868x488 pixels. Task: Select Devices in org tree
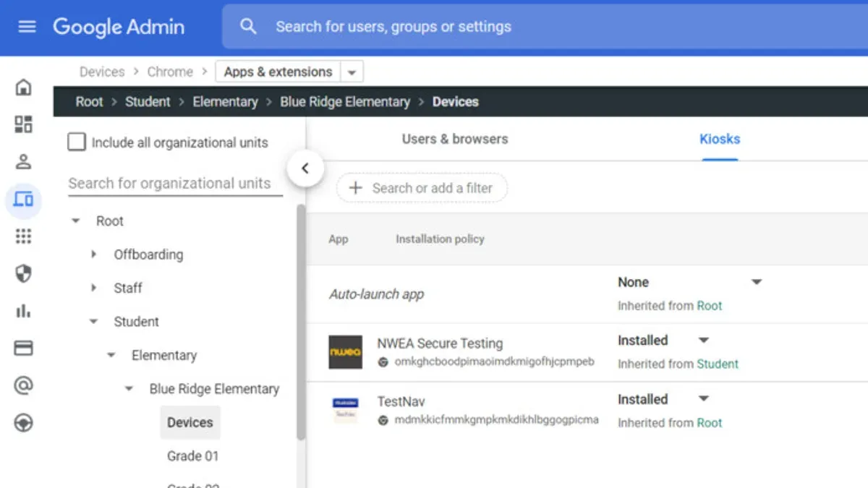(190, 422)
